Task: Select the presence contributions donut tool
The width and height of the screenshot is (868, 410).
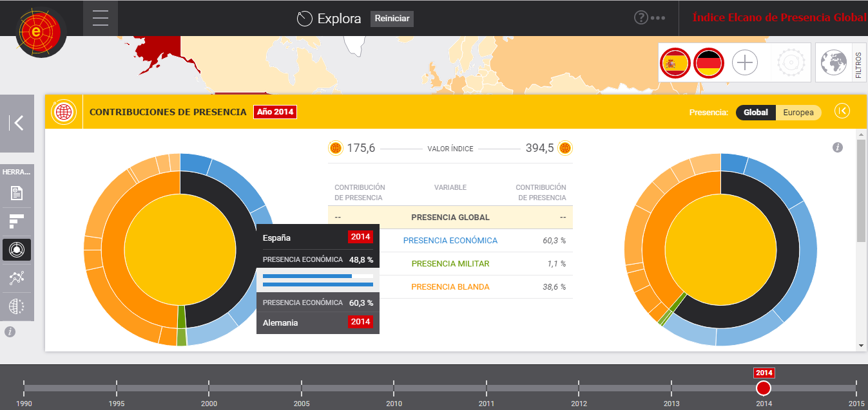Action: pos(17,250)
